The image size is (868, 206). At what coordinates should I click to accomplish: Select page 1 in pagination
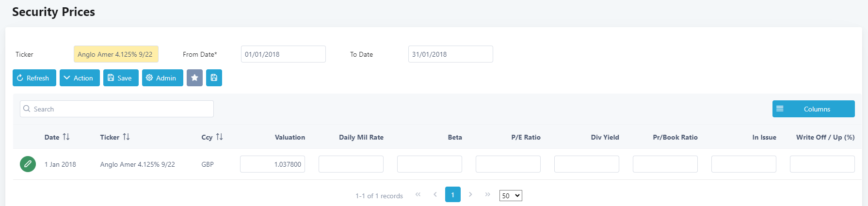tap(453, 194)
